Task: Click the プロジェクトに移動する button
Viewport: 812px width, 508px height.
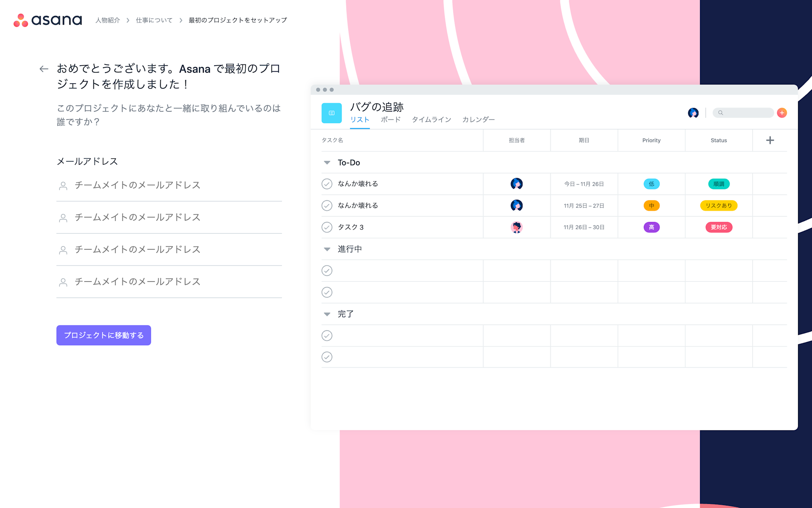Action: tap(104, 335)
